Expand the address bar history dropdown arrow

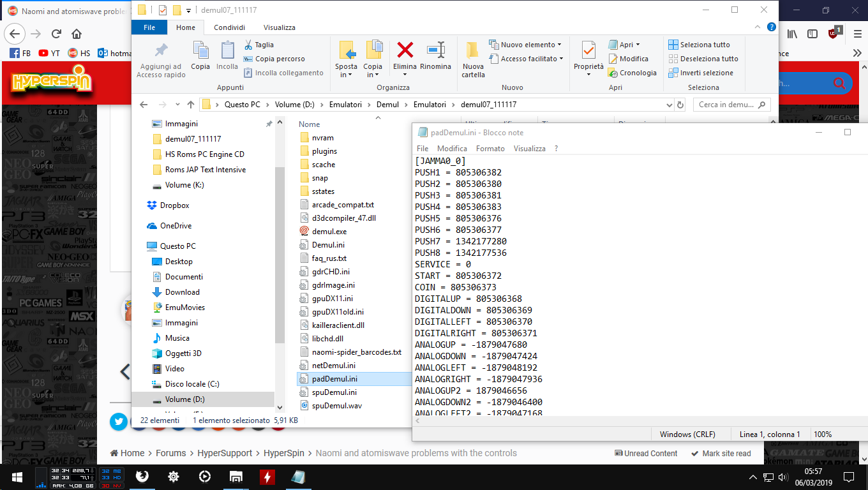668,105
